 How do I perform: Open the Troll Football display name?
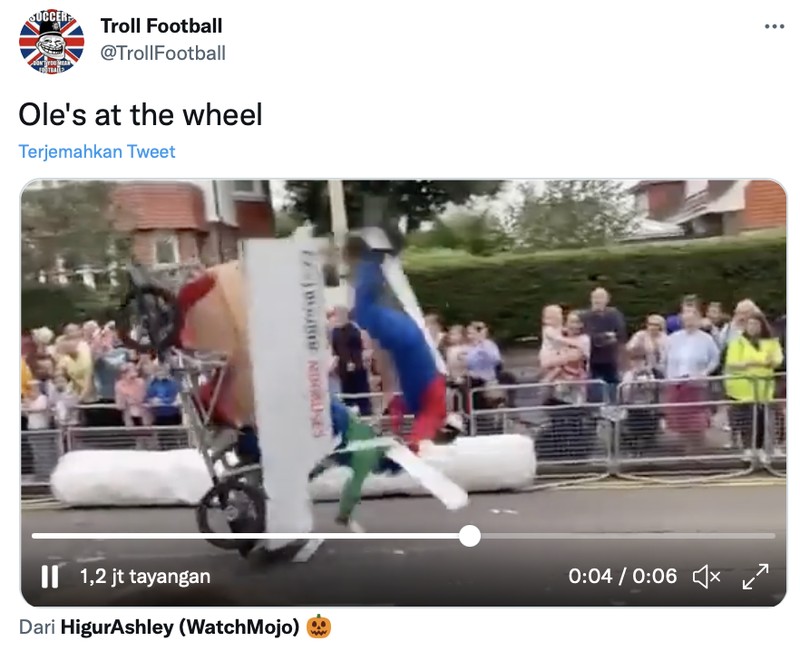tap(161, 26)
